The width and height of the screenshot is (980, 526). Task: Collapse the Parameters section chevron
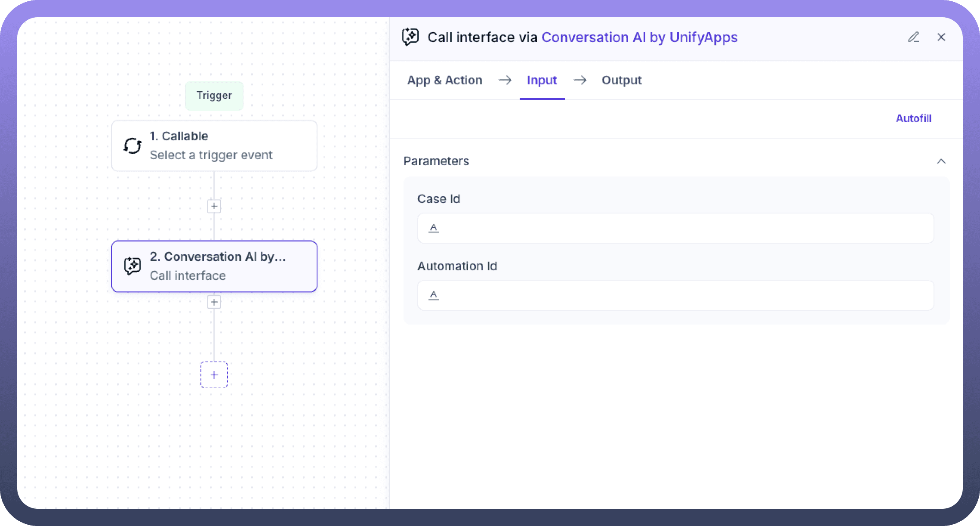tap(941, 161)
